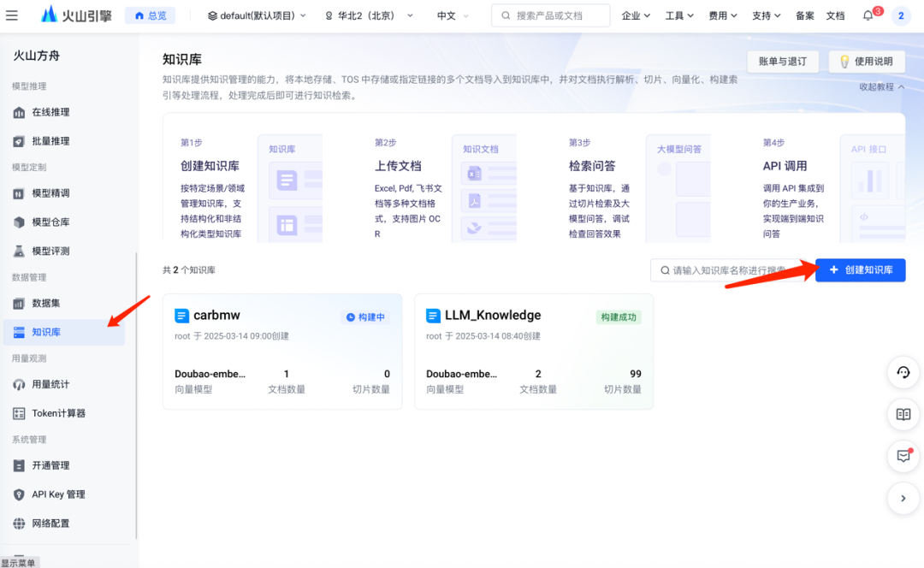Click the 批量推理 sidebar icon
The image size is (924, 568).
pos(19,141)
